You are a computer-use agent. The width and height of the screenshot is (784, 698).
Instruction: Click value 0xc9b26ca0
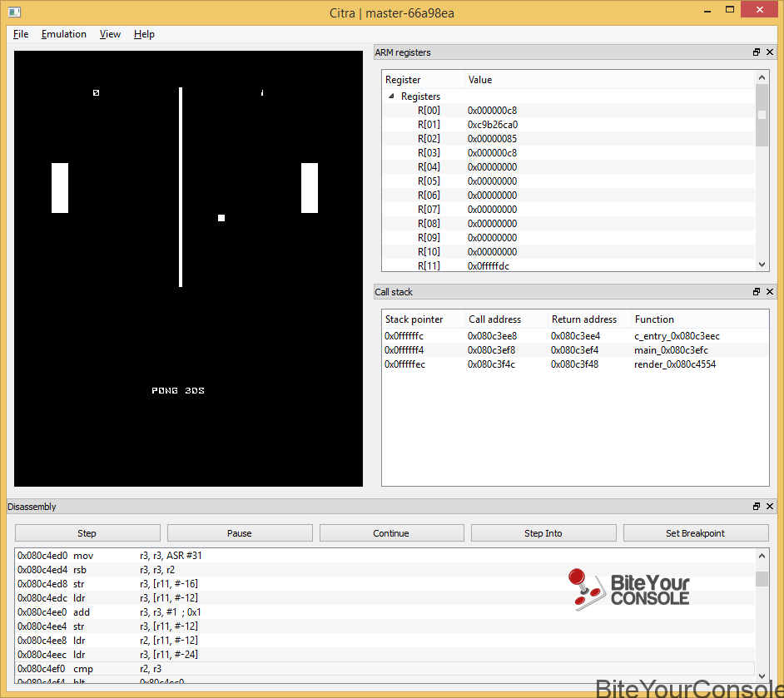pyautogui.click(x=493, y=125)
